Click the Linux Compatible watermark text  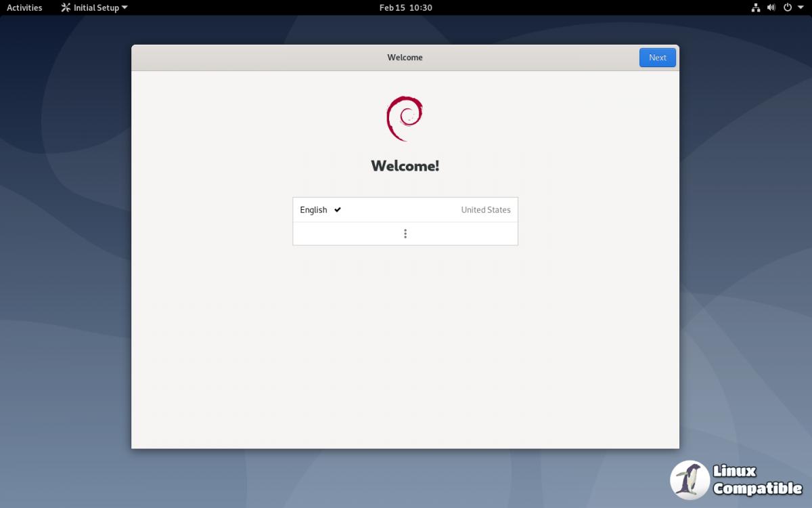(757, 480)
